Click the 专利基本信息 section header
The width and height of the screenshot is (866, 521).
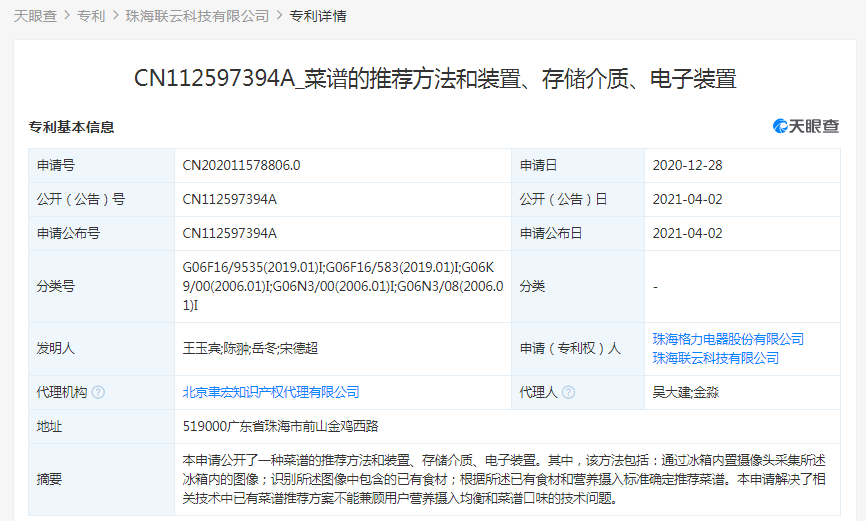point(71,127)
